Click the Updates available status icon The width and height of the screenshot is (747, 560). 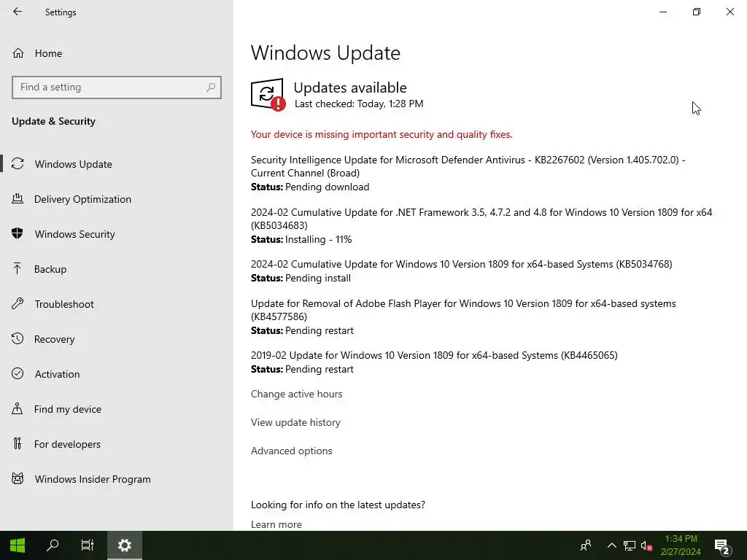pyautogui.click(x=268, y=95)
